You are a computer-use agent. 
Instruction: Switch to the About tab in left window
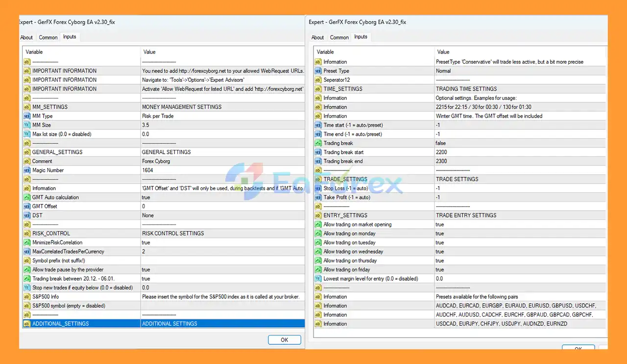26,37
